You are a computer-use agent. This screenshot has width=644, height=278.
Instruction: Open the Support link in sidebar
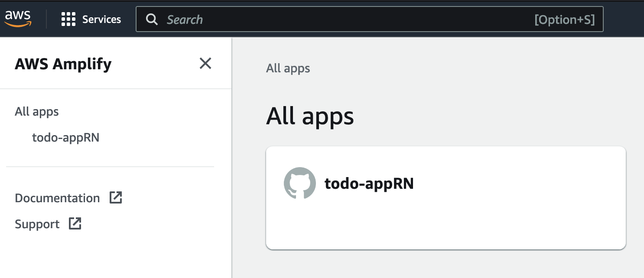point(37,224)
